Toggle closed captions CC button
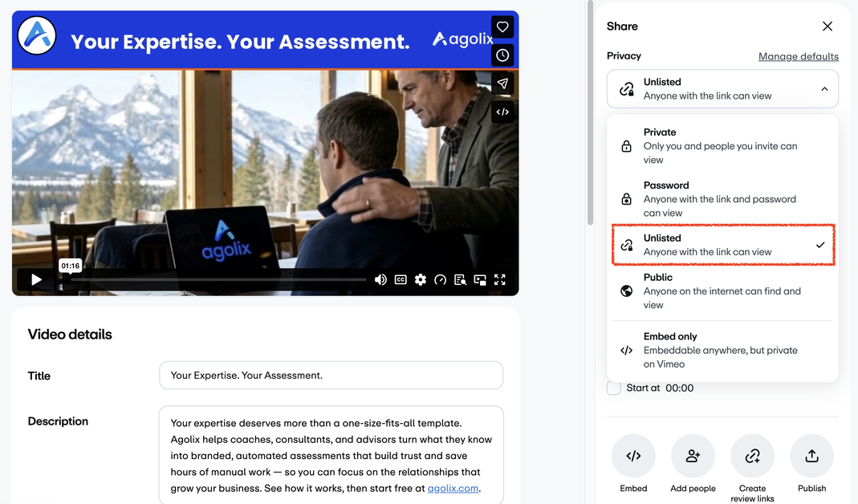Screen dimensions: 858x504 click(401, 279)
